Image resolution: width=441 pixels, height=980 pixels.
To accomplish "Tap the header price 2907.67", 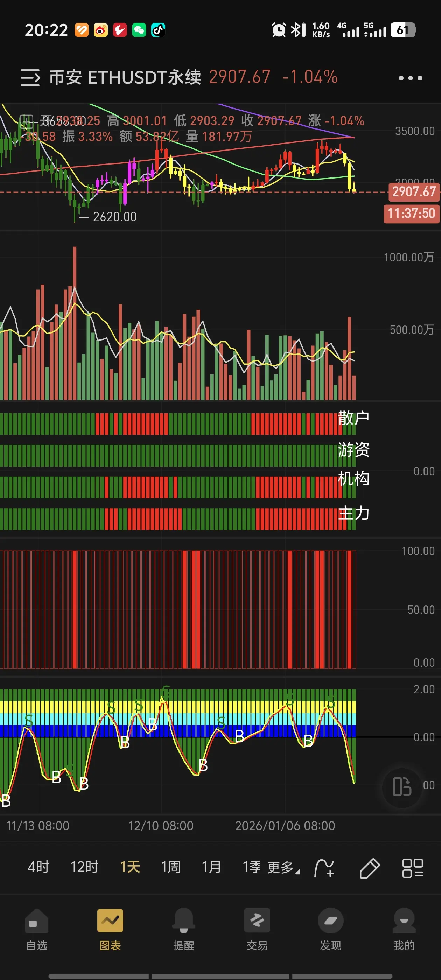I will (x=240, y=77).
